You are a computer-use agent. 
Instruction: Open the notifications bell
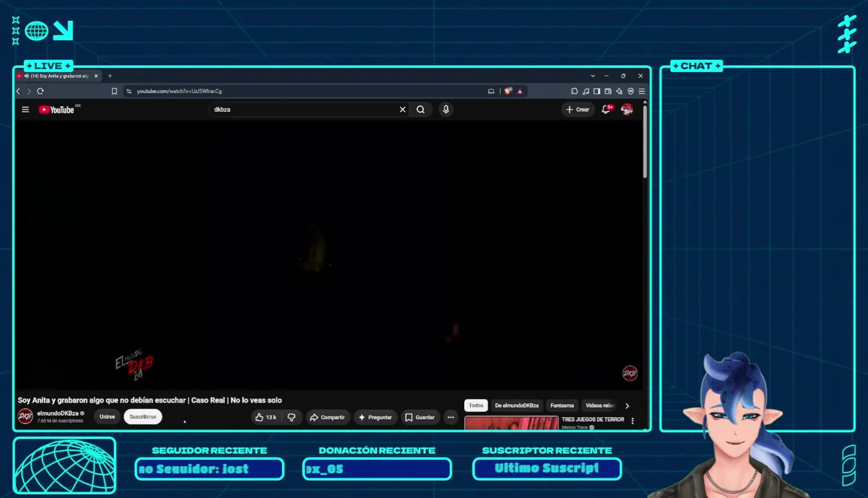click(x=606, y=109)
